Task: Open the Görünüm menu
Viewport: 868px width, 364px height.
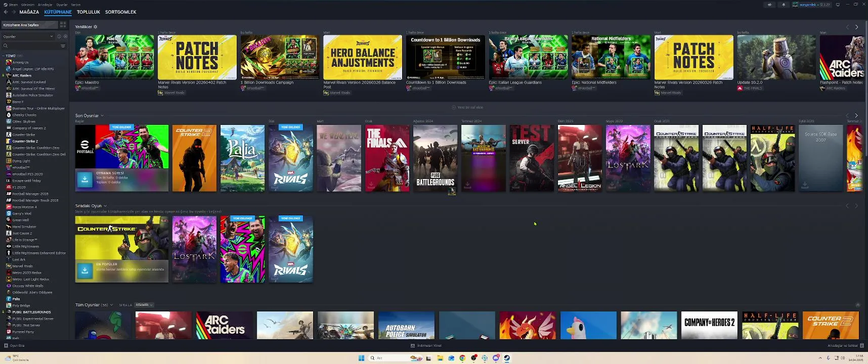Action: point(27,5)
